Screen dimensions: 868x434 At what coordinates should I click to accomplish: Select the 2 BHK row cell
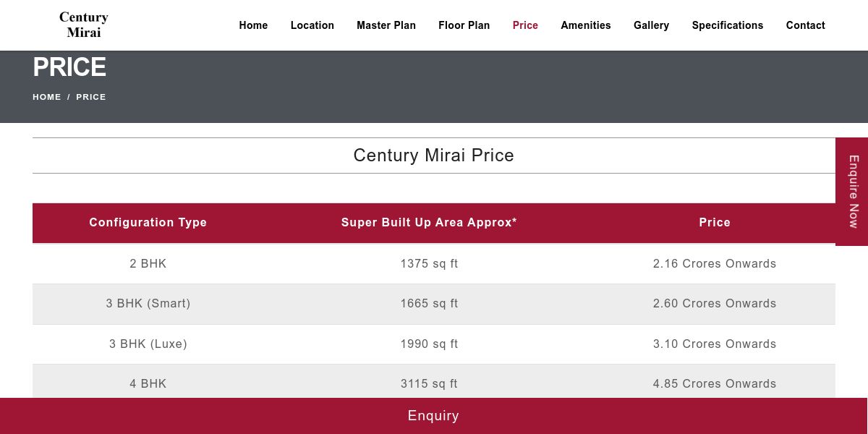pos(148,264)
